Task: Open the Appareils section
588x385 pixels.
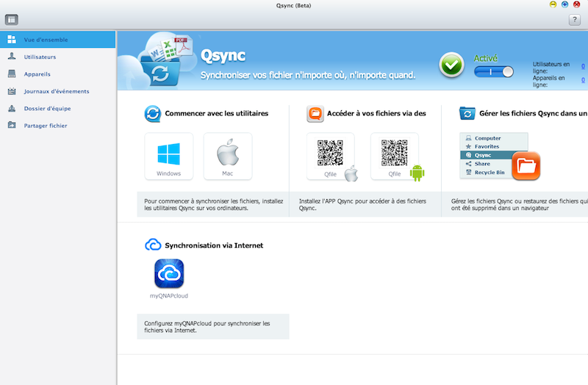Action: click(58, 74)
